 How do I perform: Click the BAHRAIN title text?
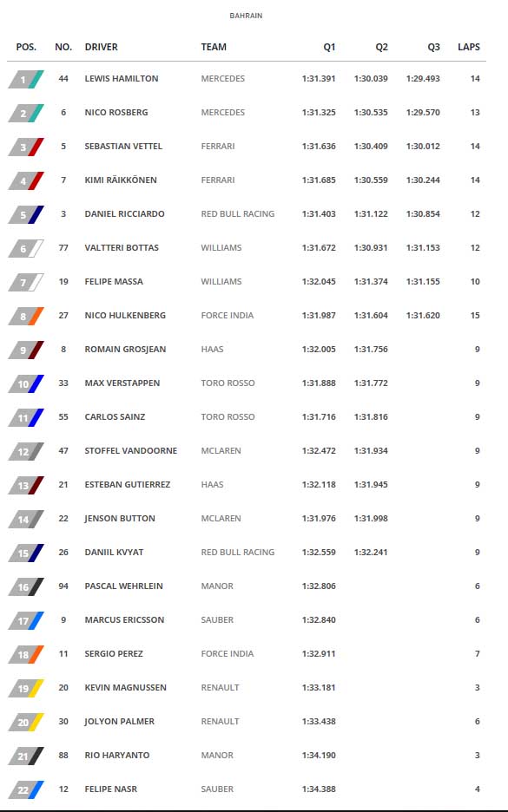click(246, 16)
